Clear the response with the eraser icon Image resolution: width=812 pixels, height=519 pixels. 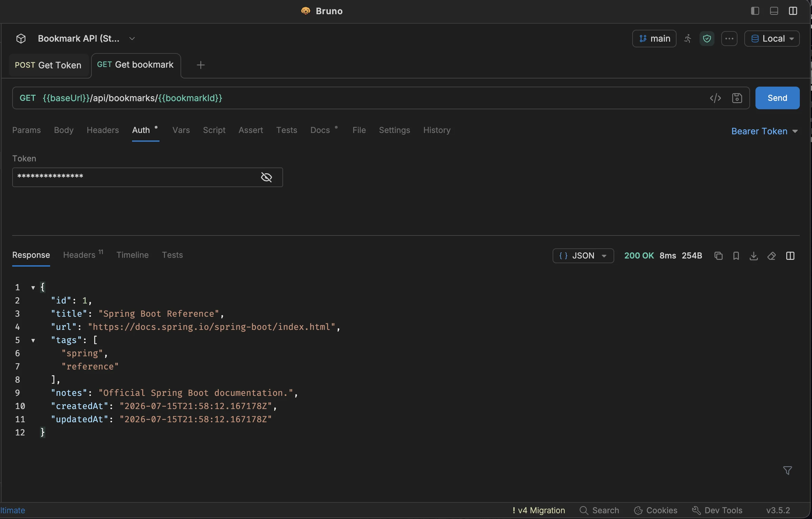click(x=771, y=256)
